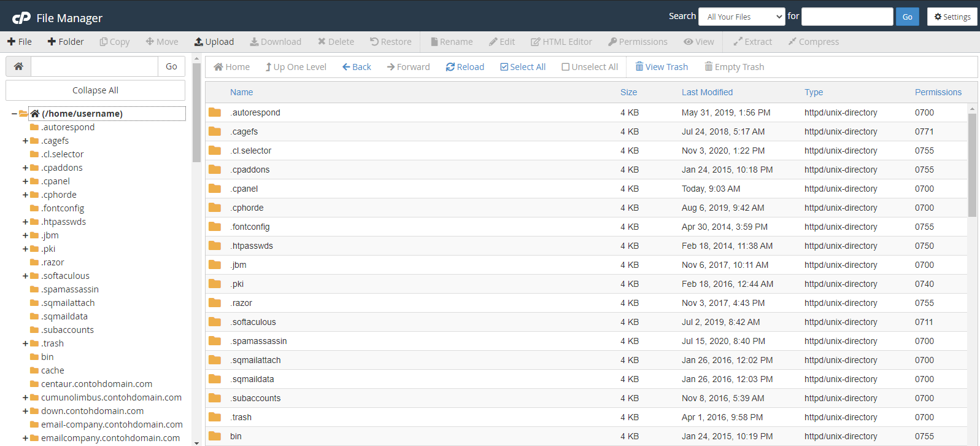Click the Move toolbar icon
This screenshot has width=980, height=446.
162,42
